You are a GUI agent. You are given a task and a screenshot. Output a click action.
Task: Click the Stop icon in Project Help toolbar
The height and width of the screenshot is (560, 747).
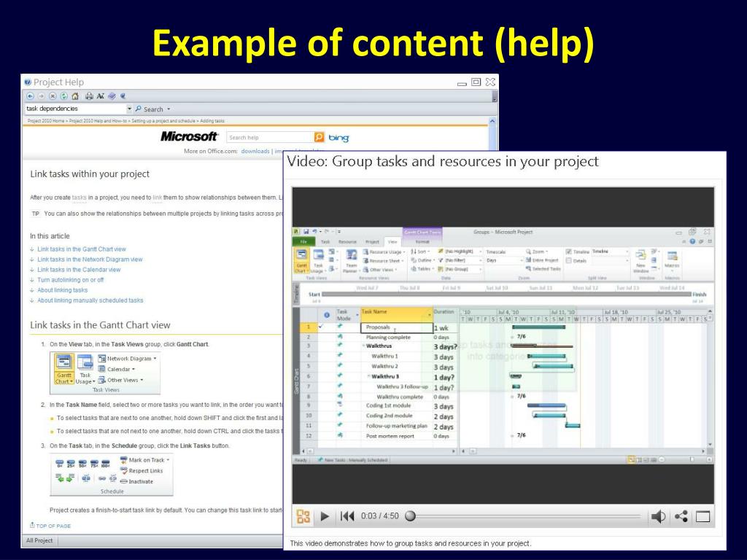[53, 96]
